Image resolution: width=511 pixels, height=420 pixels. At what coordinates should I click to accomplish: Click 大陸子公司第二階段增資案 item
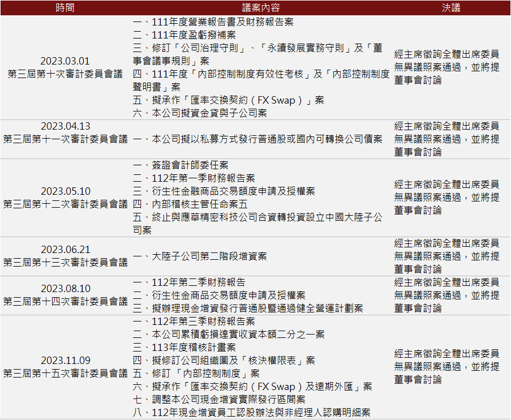click(x=200, y=256)
